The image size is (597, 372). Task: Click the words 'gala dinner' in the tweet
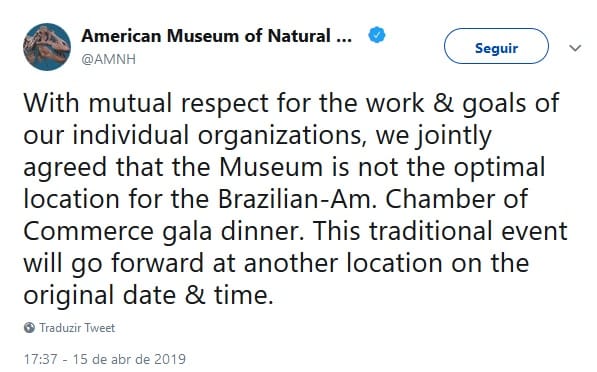tap(233, 231)
